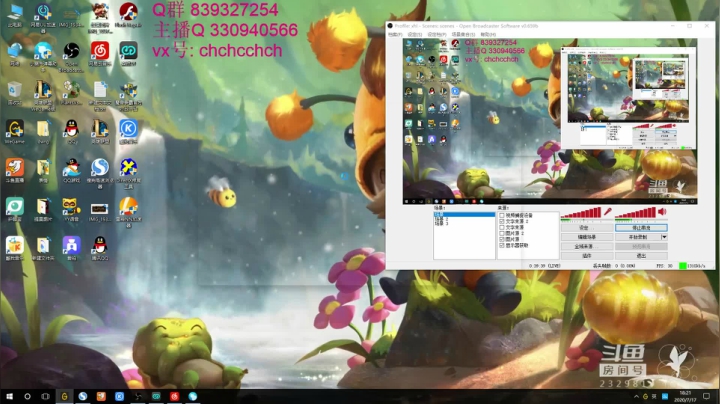Click the Cortana search circle on taskbar
720x404 pixels.
(27, 396)
